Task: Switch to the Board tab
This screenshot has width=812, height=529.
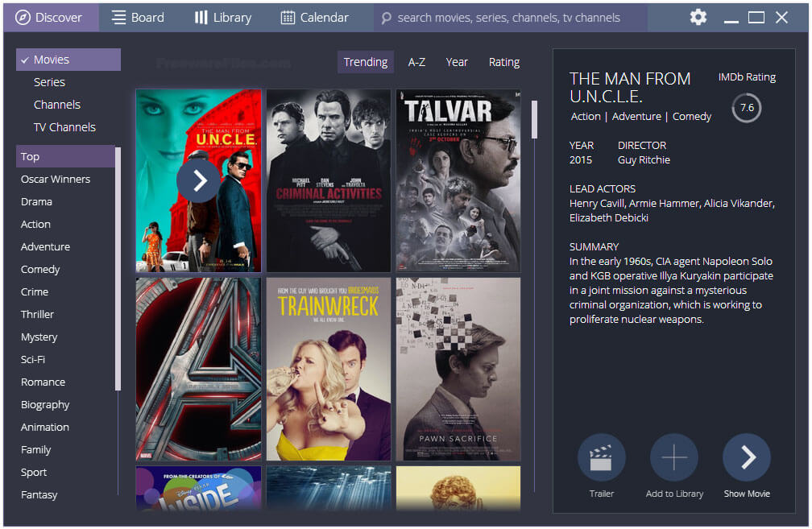Action: tap(139, 18)
